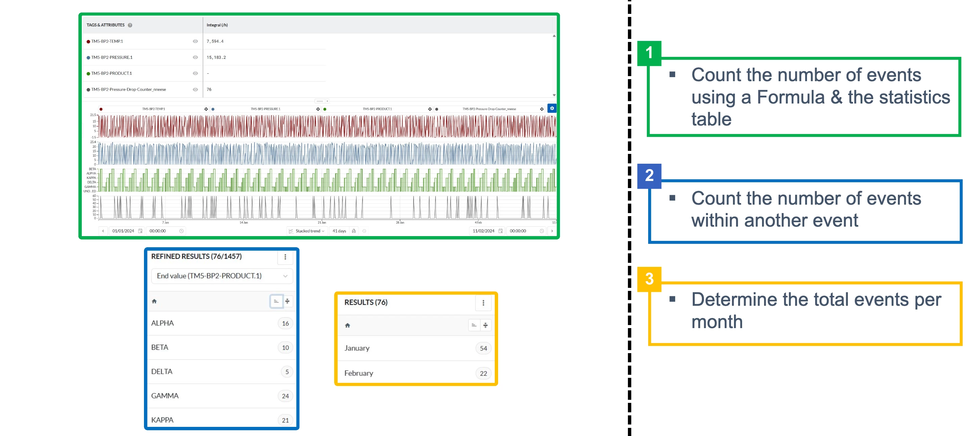Click the integral value 15,183.2
Image resolution: width=980 pixels, height=436 pixels.
pos(216,58)
